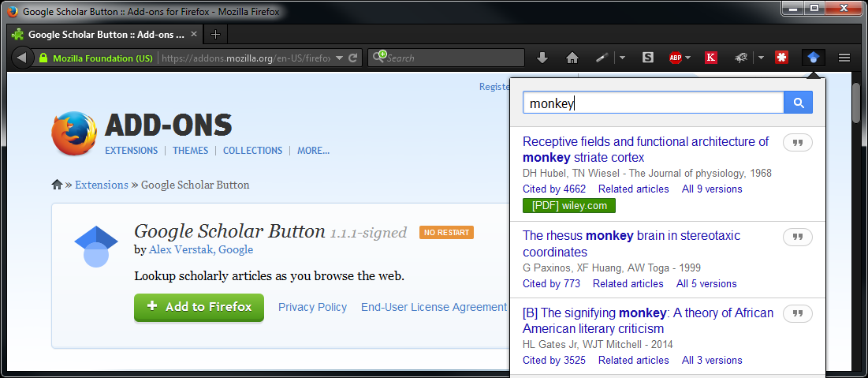Open the search engine selector magnifier
This screenshot has height=378, width=868.
[380, 57]
